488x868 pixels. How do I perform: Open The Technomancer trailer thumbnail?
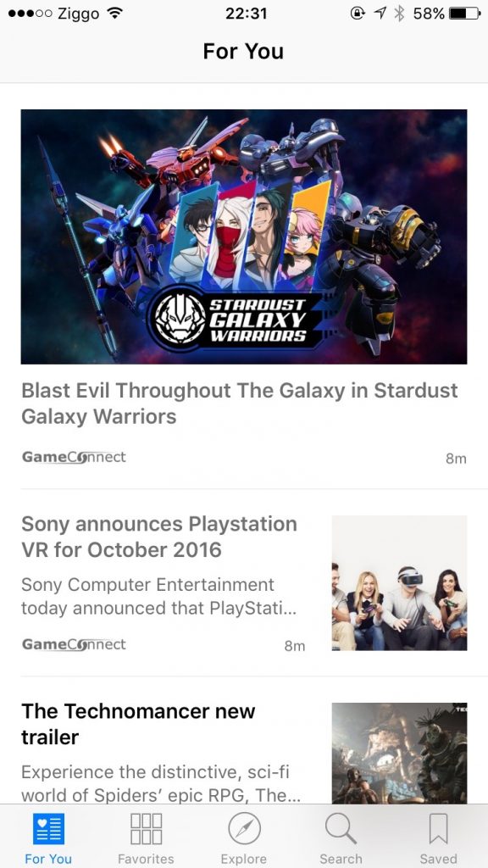(400, 753)
